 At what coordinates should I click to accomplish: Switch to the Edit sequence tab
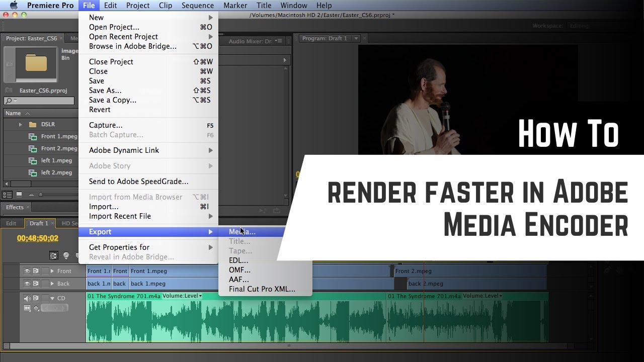(x=12, y=223)
